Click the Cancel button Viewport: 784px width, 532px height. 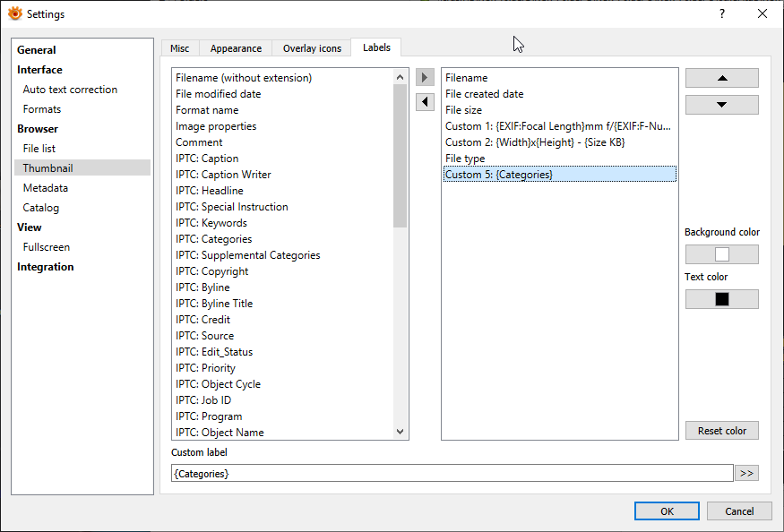[739, 511]
